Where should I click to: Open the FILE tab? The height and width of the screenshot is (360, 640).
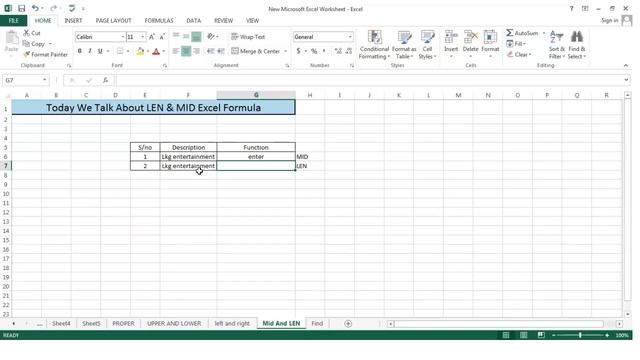13,20
